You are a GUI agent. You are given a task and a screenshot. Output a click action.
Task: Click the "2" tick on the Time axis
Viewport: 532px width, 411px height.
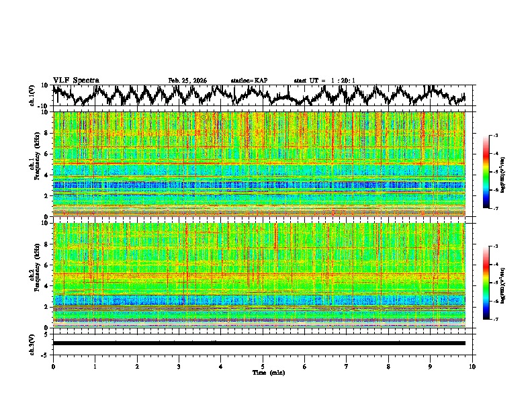pyautogui.click(x=137, y=367)
